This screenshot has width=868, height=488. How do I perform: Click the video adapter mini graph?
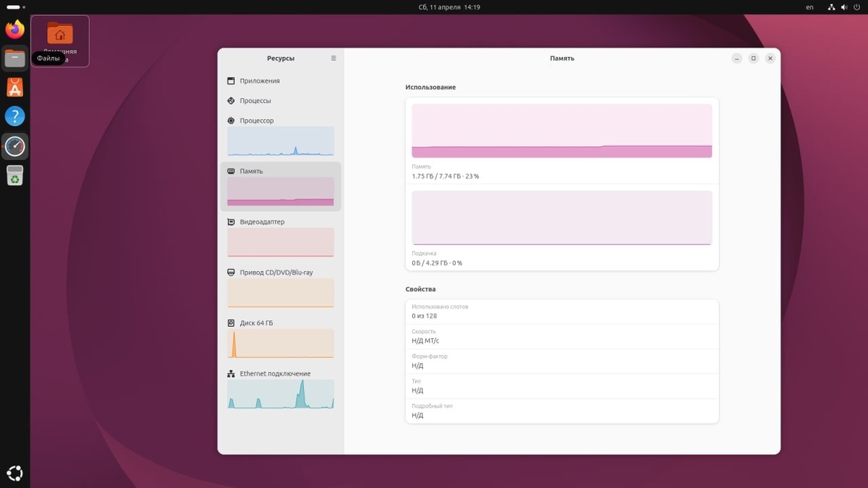pyautogui.click(x=281, y=242)
